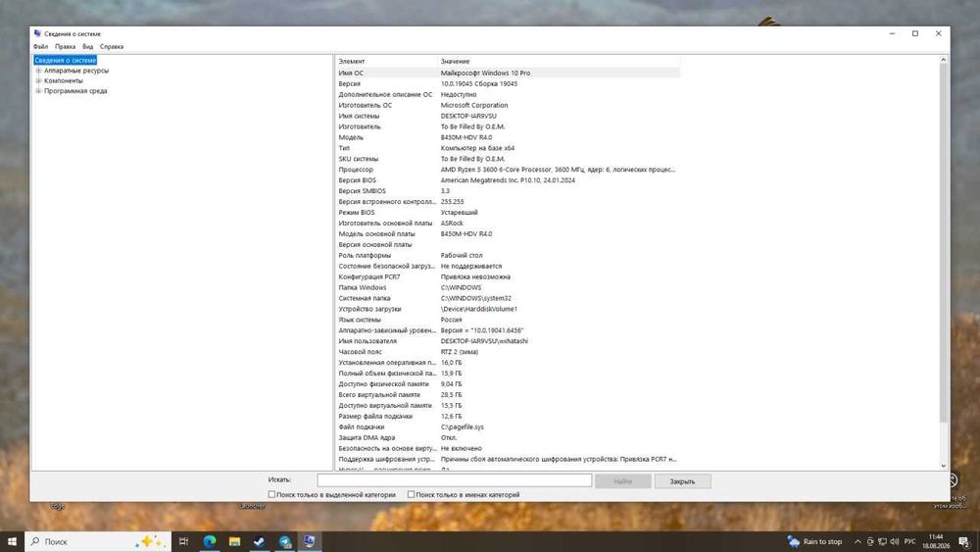Select the Системная папка row

[508, 298]
